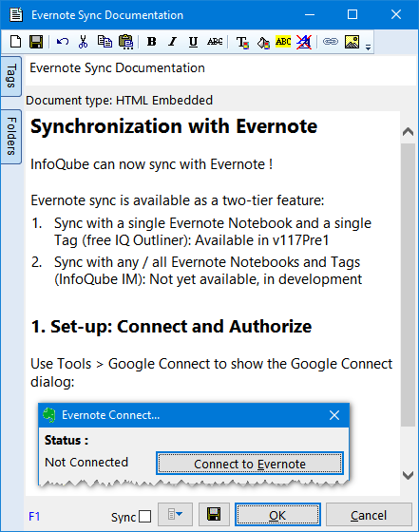Image resolution: width=419 pixels, height=532 pixels.
Task: Click the New document icon
Action: (x=15, y=42)
